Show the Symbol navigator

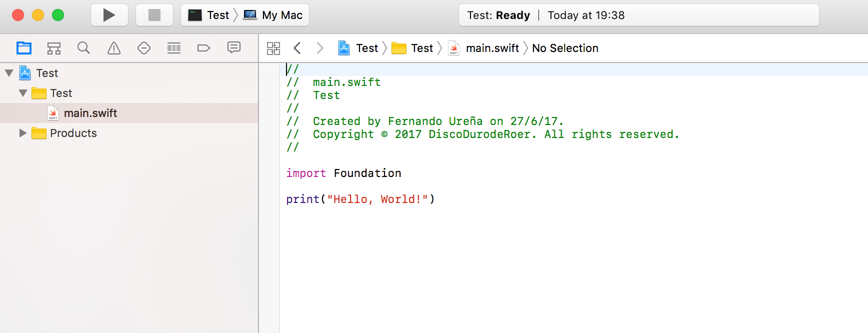54,48
